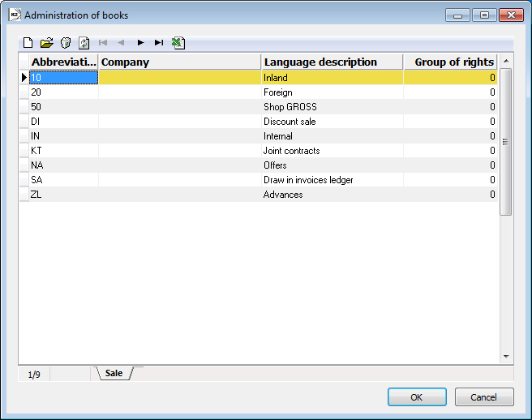Click the vertical scrollbar thumb

pyautogui.click(x=505, y=142)
